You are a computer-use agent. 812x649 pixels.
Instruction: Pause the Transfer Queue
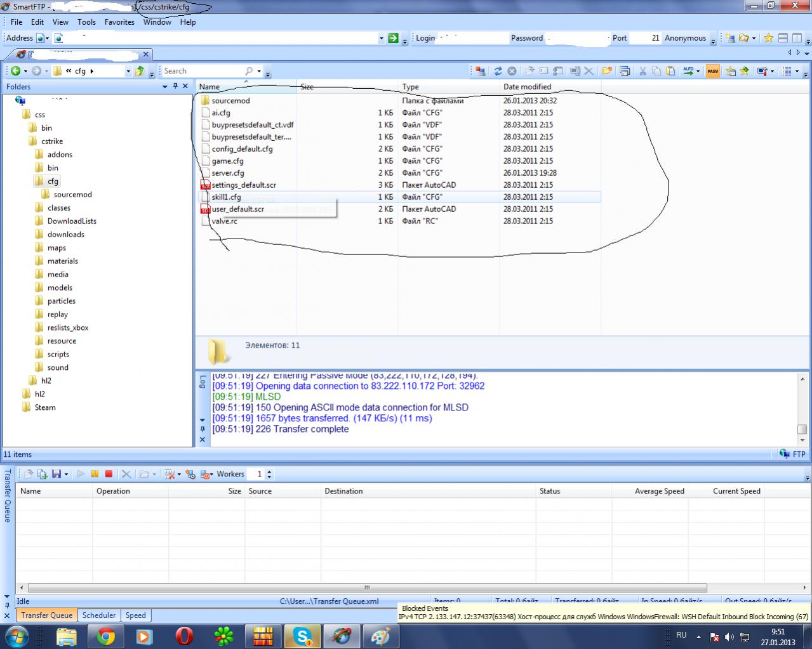click(x=95, y=474)
